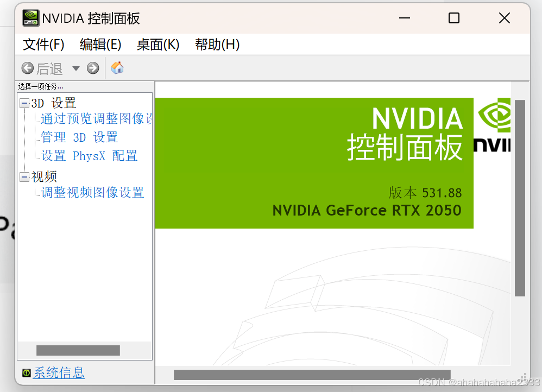
Task: Collapse the 视频 tree node
Action: coord(24,176)
